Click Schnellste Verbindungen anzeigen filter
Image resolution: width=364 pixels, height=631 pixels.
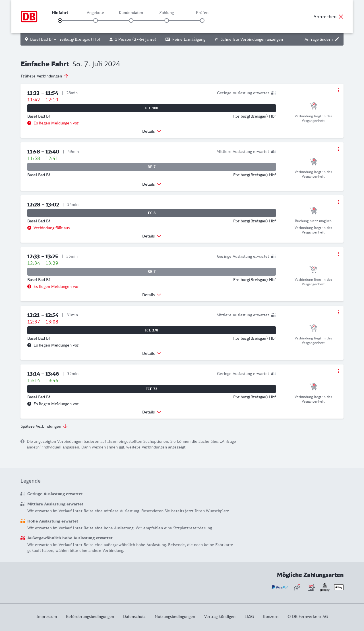(x=249, y=39)
